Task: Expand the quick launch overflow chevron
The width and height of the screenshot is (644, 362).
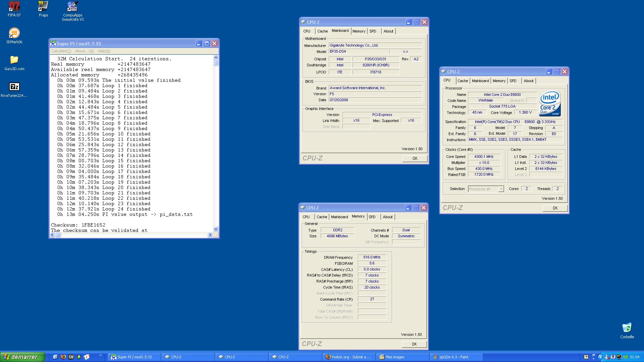Action: point(100,355)
